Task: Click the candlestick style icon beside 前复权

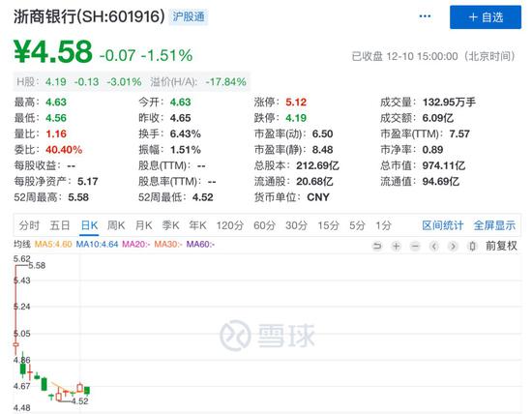Action: (x=472, y=246)
